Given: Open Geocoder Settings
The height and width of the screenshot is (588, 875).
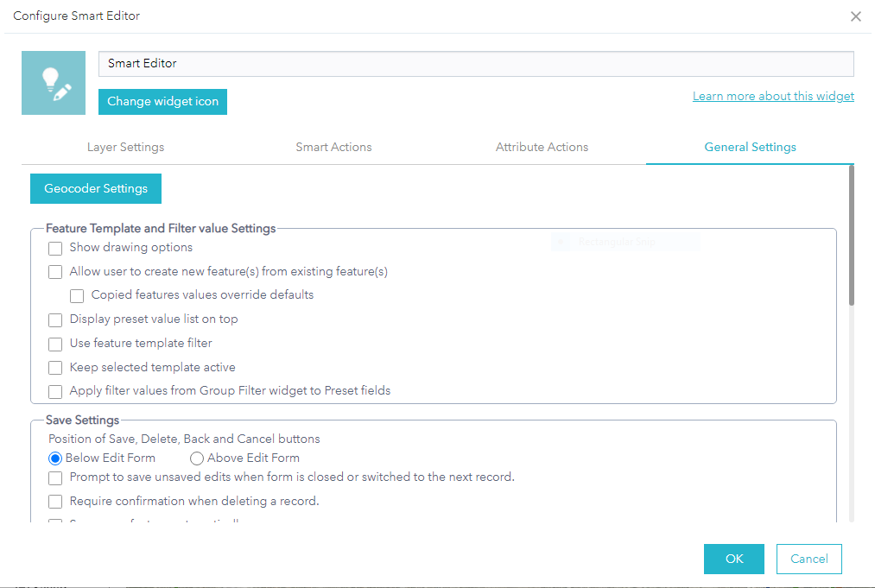Looking at the screenshot, I should click(x=95, y=188).
